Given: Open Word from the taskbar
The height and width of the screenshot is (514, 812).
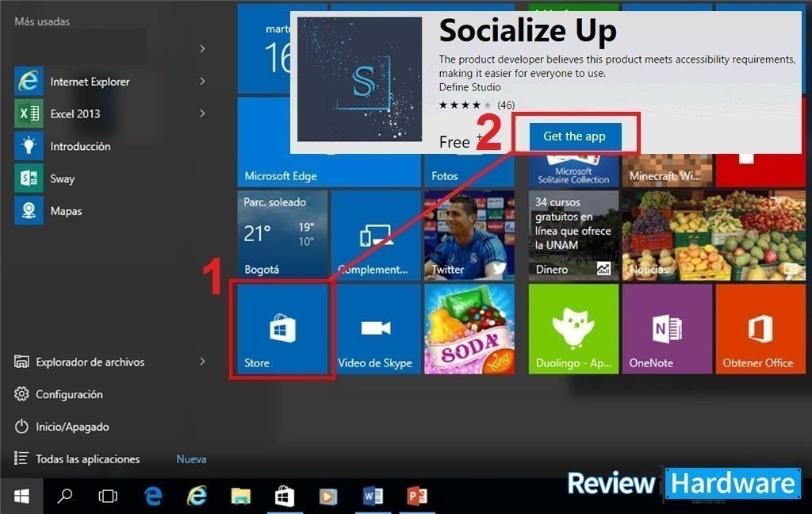Looking at the screenshot, I should pos(373,497).
